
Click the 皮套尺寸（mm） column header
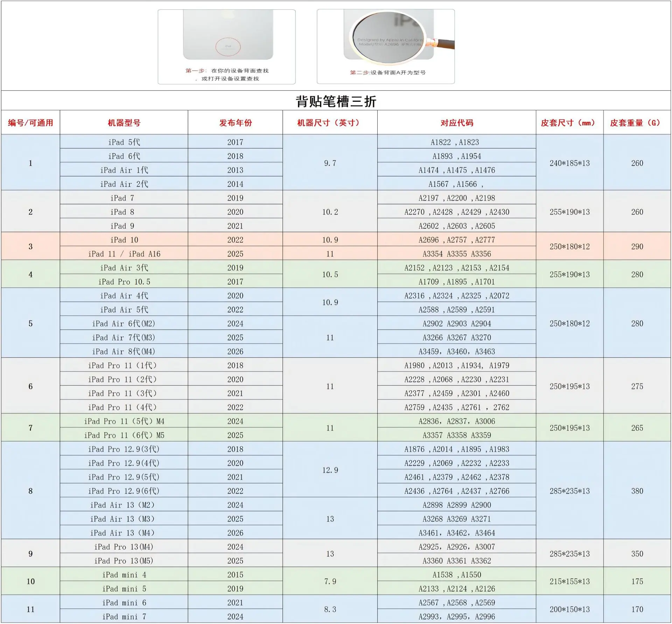point(570,123)
